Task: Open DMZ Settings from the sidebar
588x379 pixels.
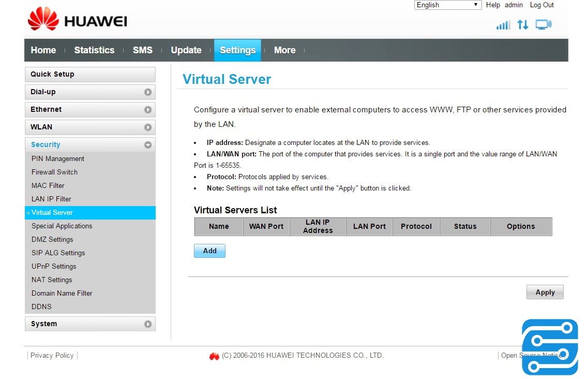Action: point(52,240)
